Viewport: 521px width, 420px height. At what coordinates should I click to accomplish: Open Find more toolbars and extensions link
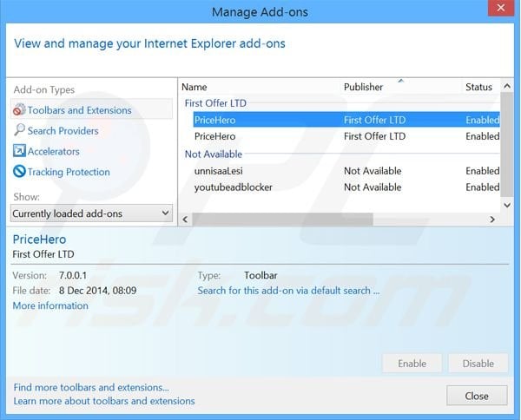91,387
